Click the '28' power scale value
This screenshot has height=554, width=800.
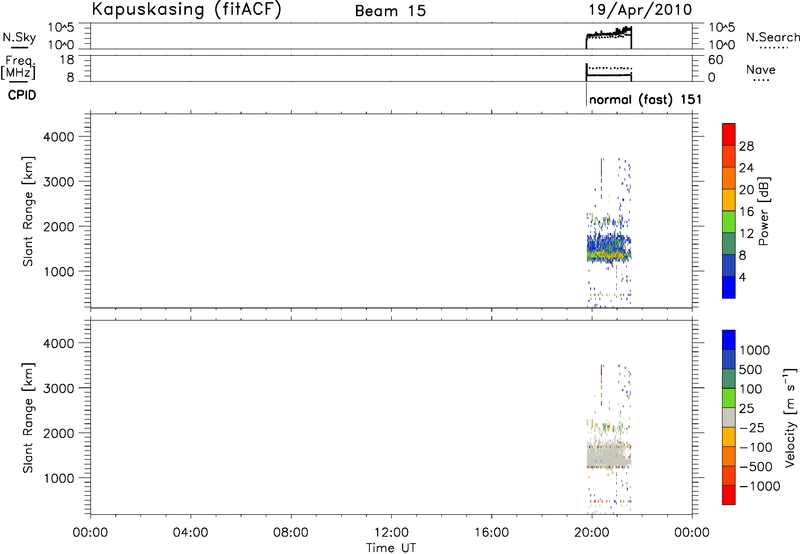click(x=746, y=146)
